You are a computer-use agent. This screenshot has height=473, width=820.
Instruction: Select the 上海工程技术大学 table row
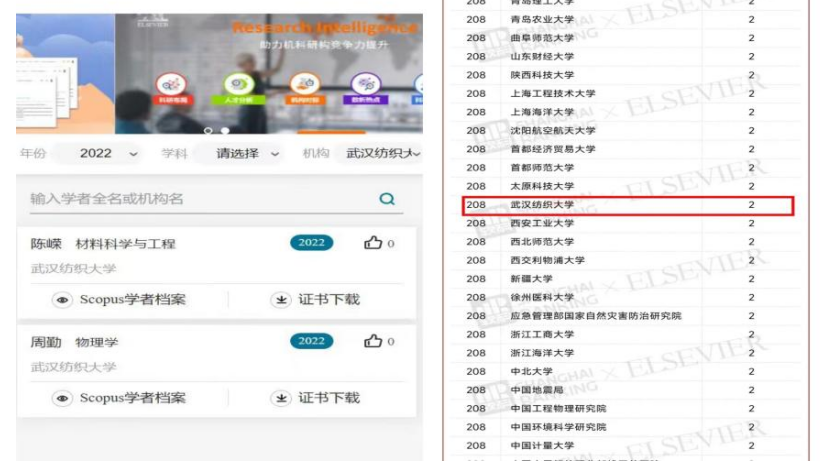click(627, 94)
